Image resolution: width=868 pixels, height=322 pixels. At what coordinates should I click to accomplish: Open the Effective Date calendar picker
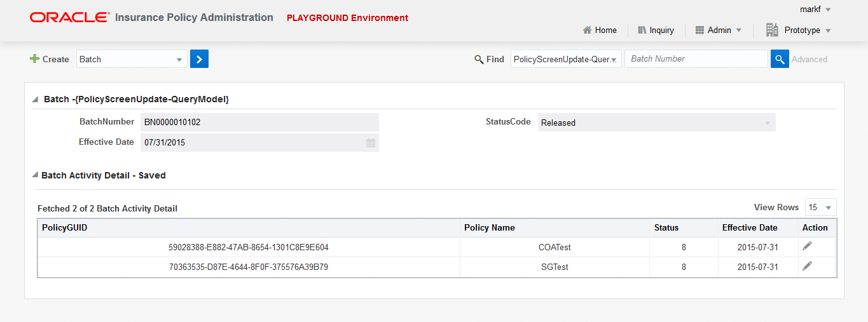tap(371, 143)
